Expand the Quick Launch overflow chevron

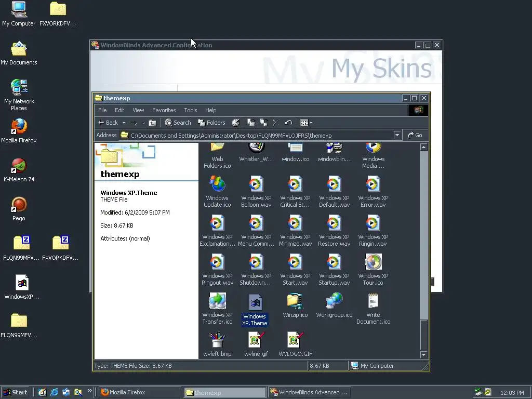(x=89, y=391)
